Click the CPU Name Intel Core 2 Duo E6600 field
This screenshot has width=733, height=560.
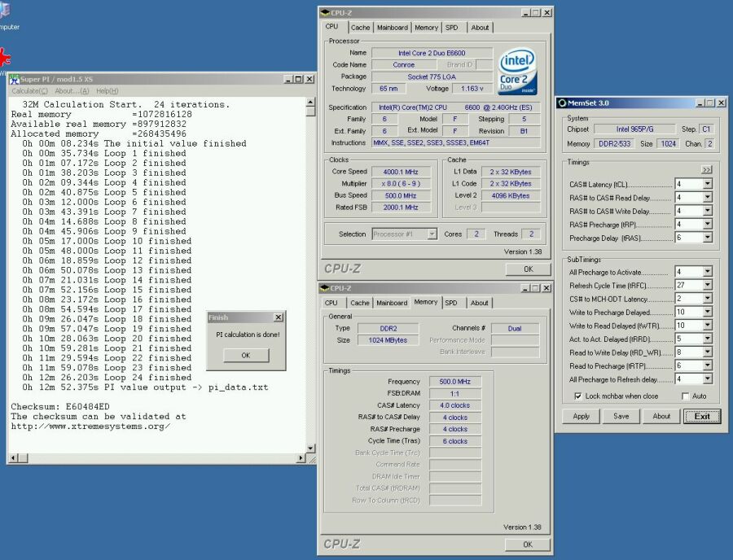pos(432,53)
